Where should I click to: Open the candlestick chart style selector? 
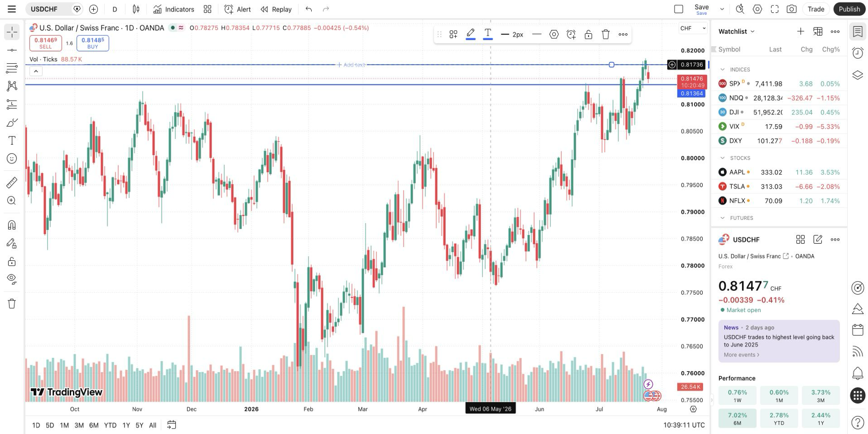[x=136, y=9]
